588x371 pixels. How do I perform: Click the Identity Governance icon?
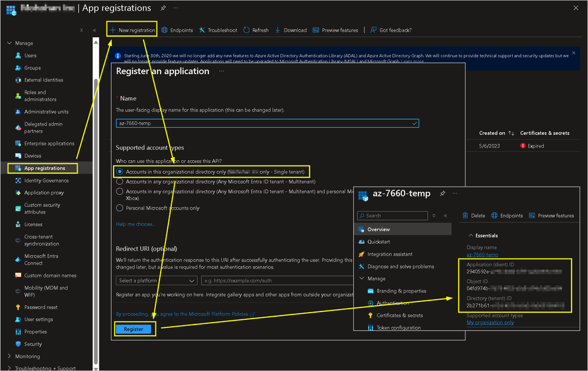[18, 180]
